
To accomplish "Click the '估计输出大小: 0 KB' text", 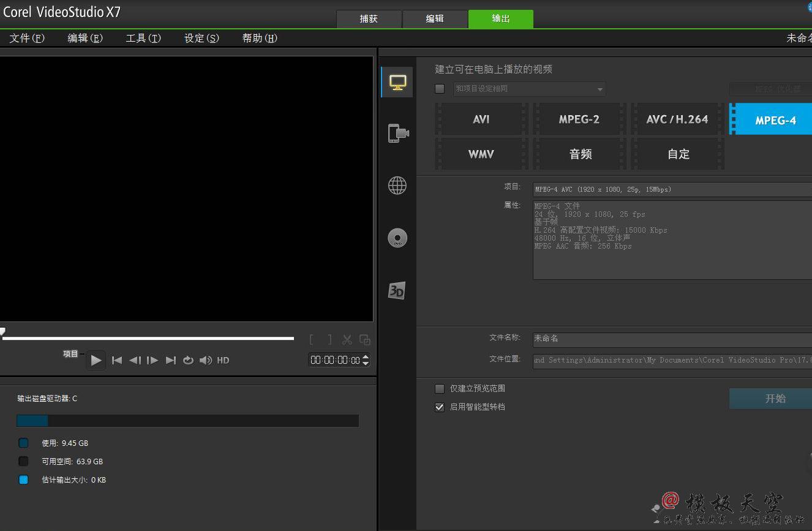I will point(73,480).
